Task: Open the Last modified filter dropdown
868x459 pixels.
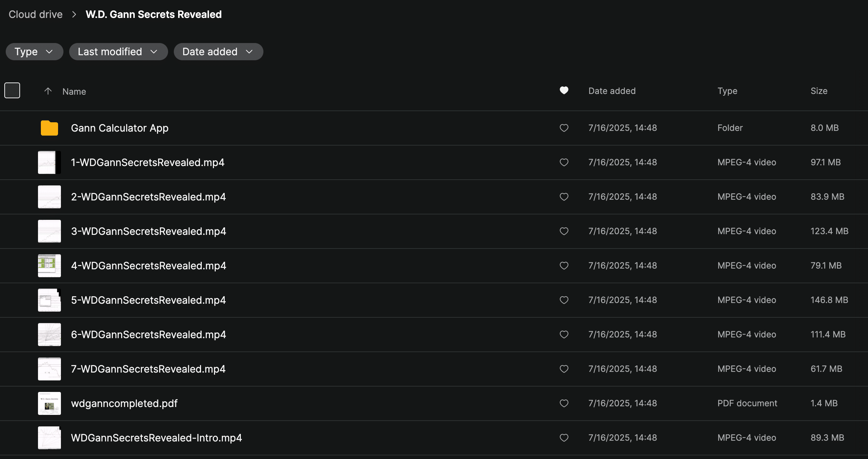Action: (x=118, y=52)
